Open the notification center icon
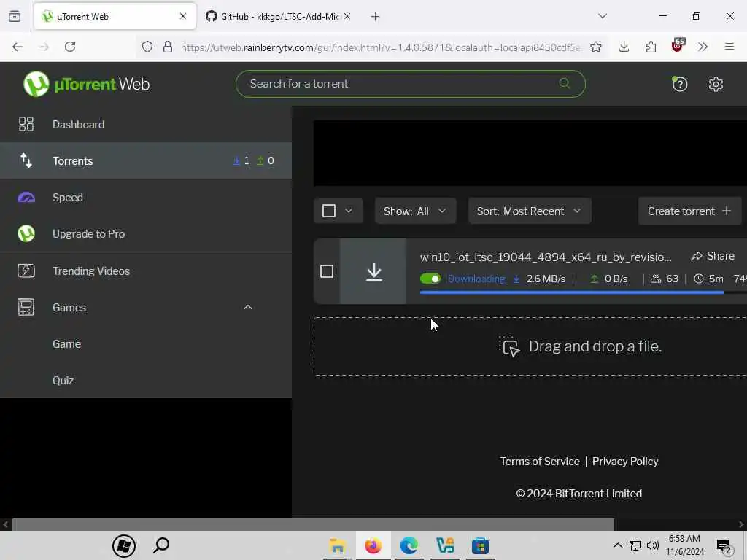Viewport: 747px width, 560px height. coord(724,545)
